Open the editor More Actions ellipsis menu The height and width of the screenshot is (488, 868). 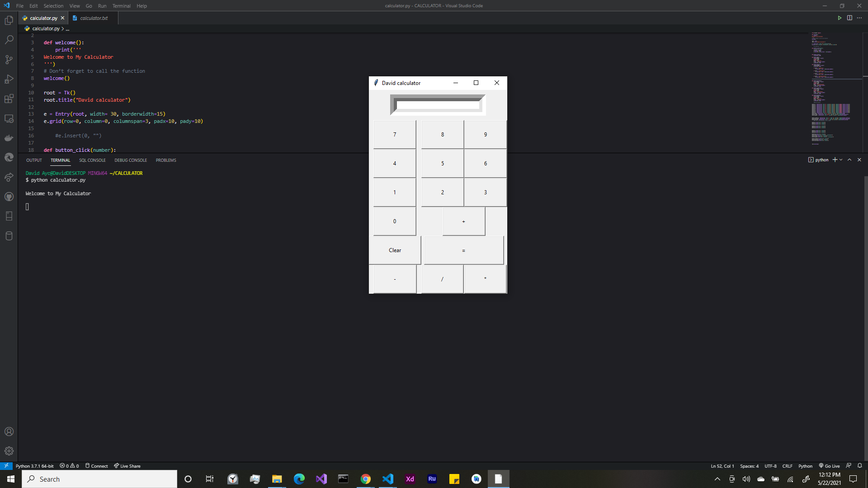click(x=859, y=18)
